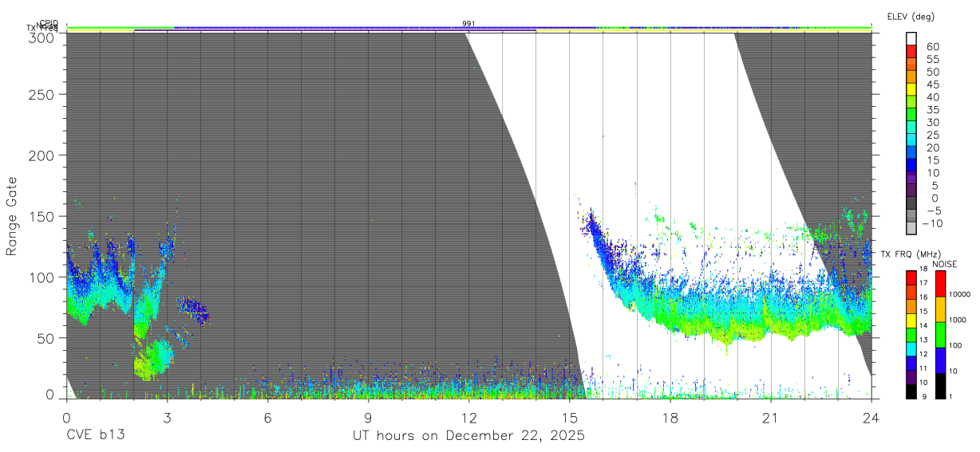Click the NOISE legend value 1000
The image size is (980, 452).
click(958, 320)
